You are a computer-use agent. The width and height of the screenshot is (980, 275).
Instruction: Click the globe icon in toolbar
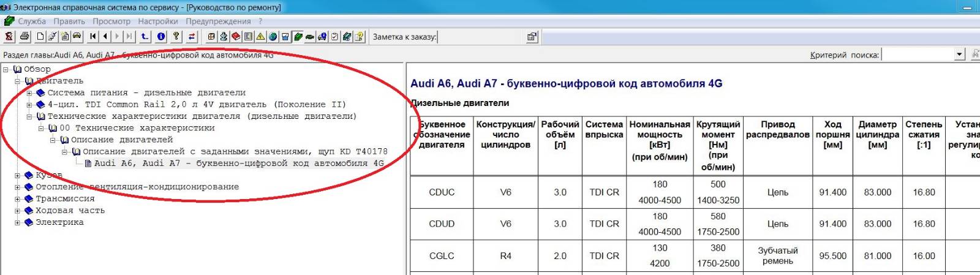pos(273,36)
